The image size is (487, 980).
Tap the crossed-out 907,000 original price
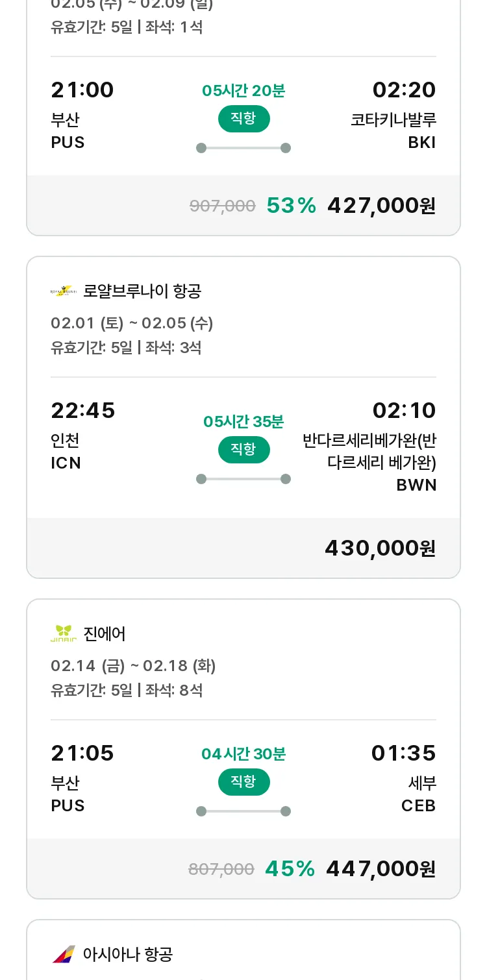222,206
